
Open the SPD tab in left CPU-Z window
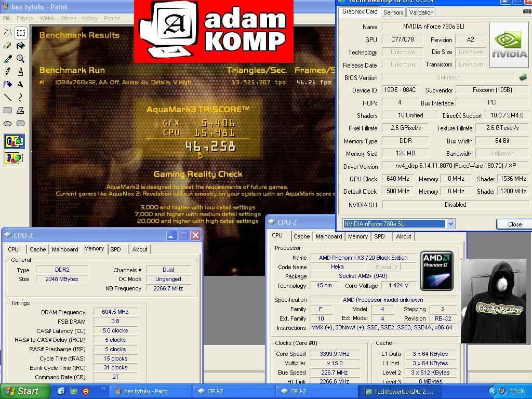(115, 249)
